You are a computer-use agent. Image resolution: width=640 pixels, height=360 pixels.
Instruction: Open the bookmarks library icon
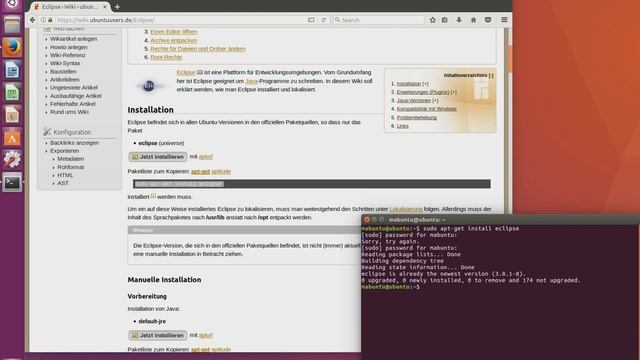(445, 20)
